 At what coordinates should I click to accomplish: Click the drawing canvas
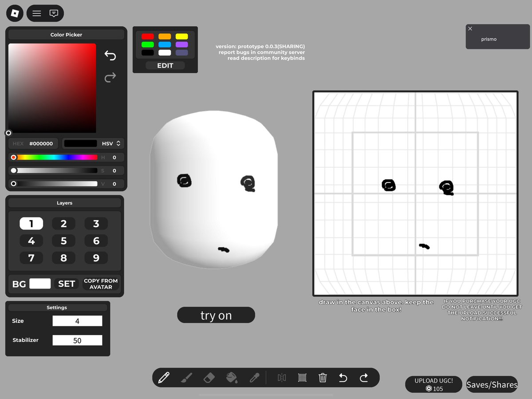click(415, 194)
